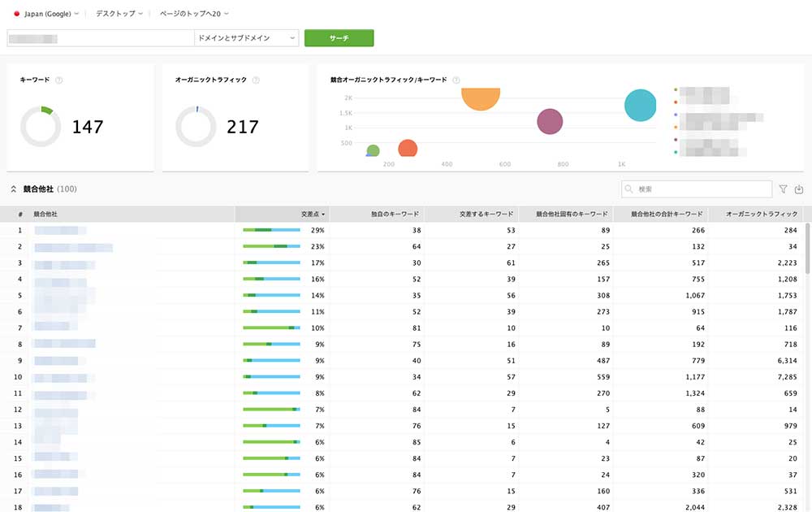Click inside the 検索 search field
This screenshot has width=812, height=512.
(698, 189)
